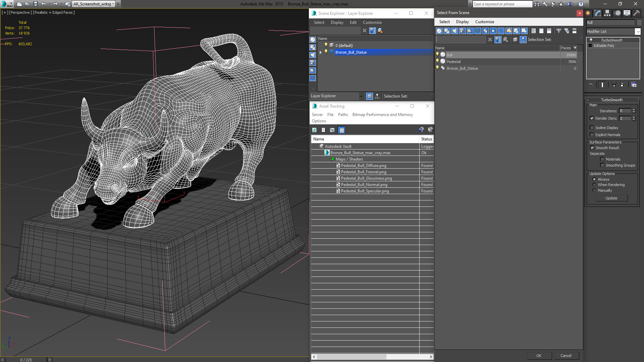Click Tree View icon in Asset Tracking toolbar

[332, 130]
